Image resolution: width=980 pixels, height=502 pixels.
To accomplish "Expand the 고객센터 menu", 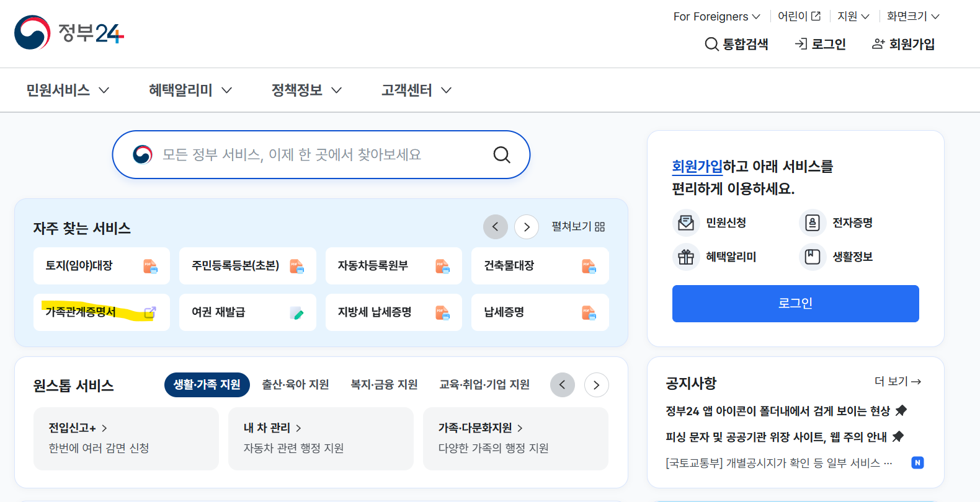I will point(416,90).
